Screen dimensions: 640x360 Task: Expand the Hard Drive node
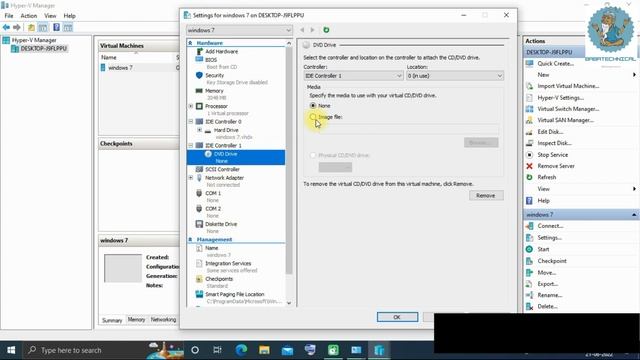click(x=199, y=130)
